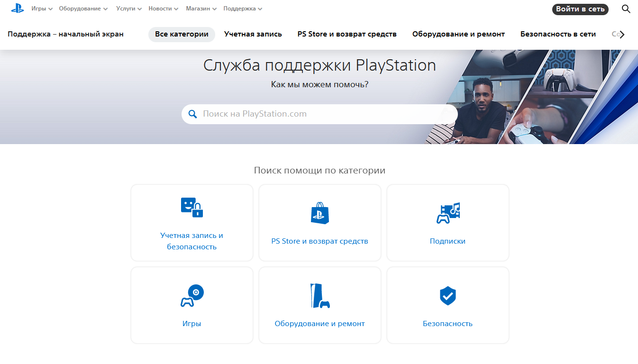Open the Оборудование и ремонт tab

458,34
